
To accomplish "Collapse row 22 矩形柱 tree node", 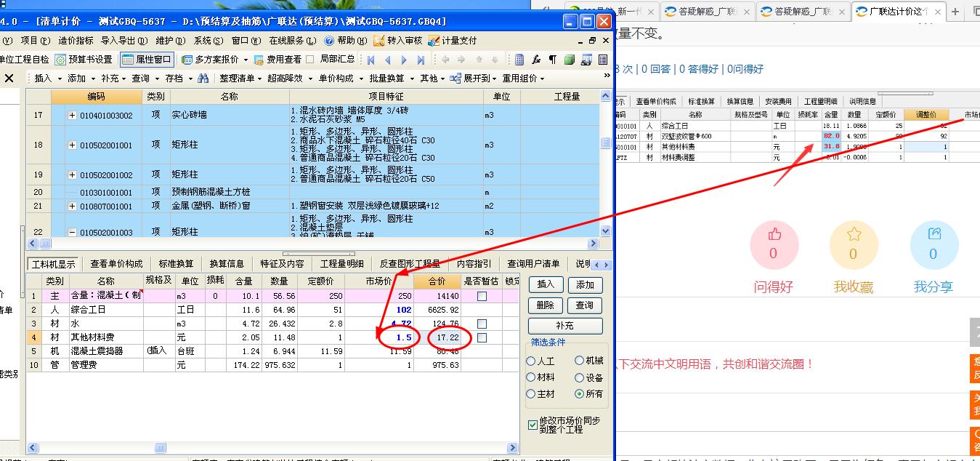I will tap(73, 232).
